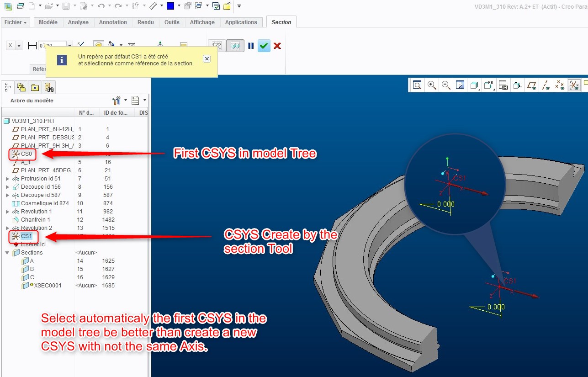
Task: Open the folder browser panel tab
Action: (21, 87)
